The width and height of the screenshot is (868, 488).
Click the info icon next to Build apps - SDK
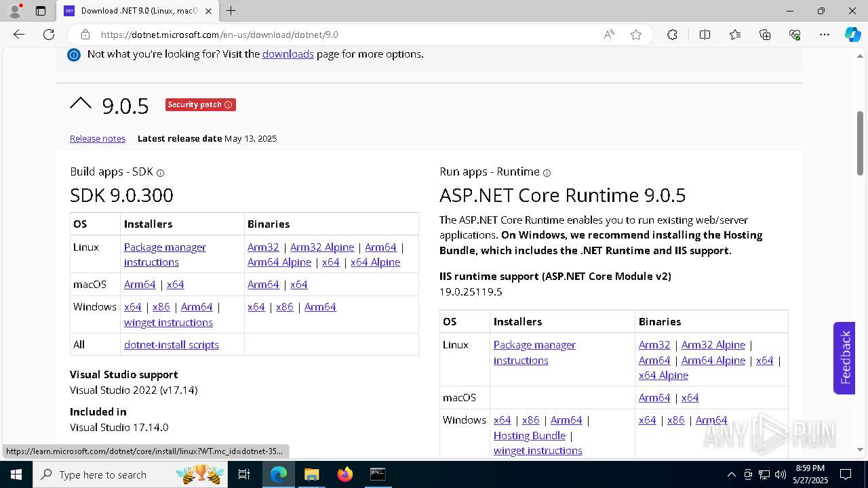coord(161,173)
